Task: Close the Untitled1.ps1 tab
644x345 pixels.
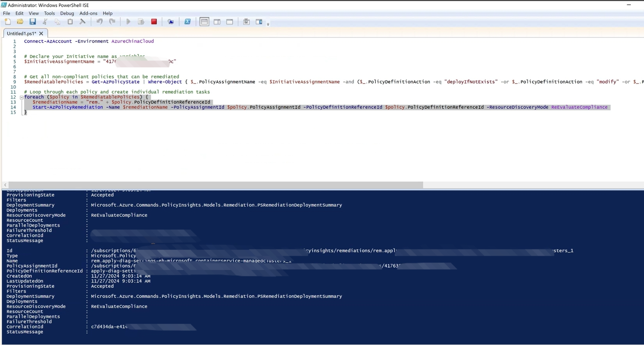Action: click(41, 33)
